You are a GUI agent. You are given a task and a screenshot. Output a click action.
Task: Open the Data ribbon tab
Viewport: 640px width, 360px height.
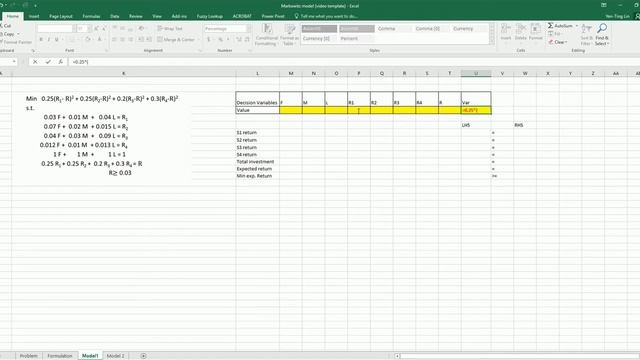pyautogui.click(x=115, y=16)
